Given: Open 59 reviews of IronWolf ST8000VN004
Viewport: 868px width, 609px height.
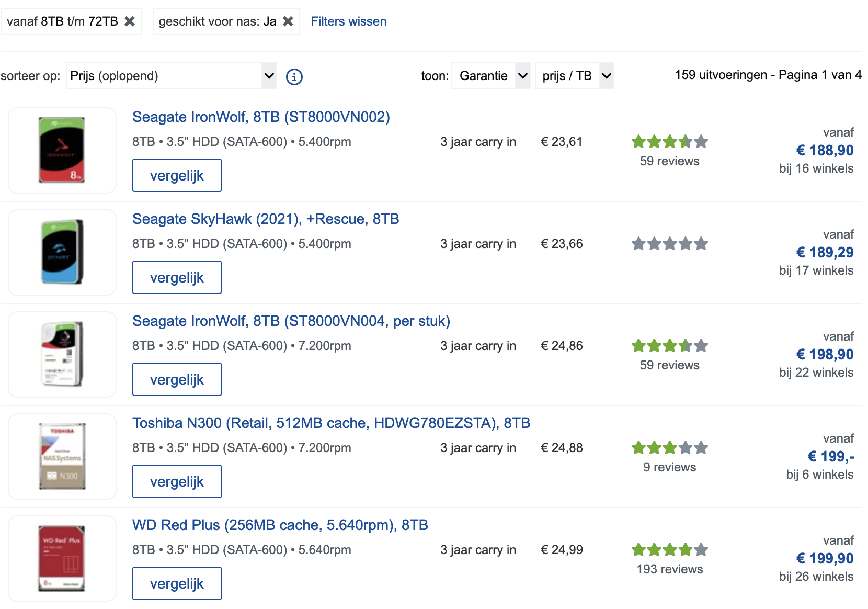Looking at the screenshot, I should (x=669, y=365).
